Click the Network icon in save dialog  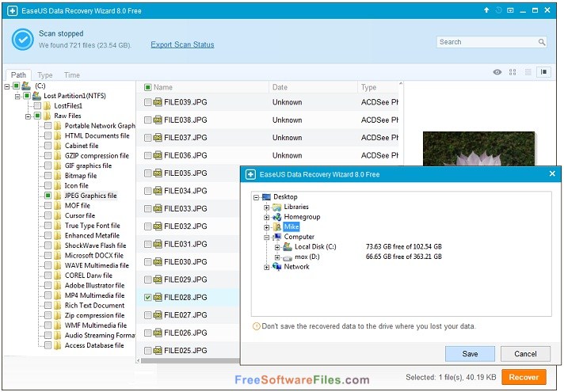click(x=276, y=267)
